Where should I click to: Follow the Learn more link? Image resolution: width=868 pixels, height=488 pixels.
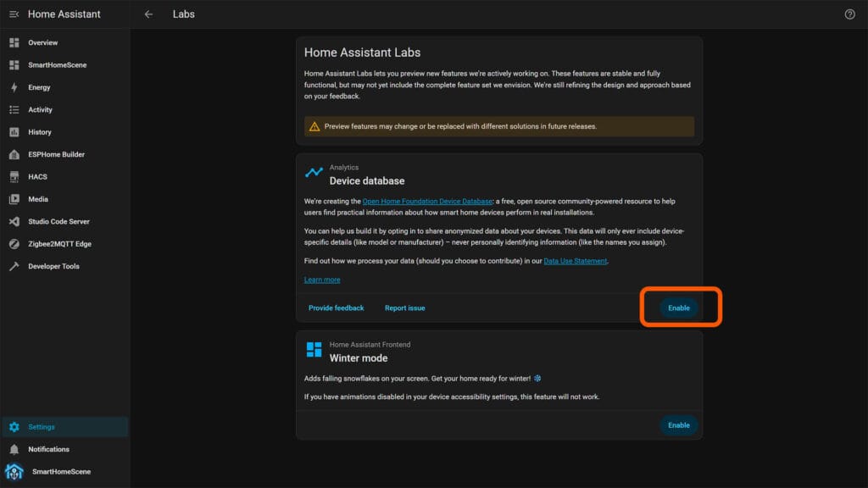[322, 280]
